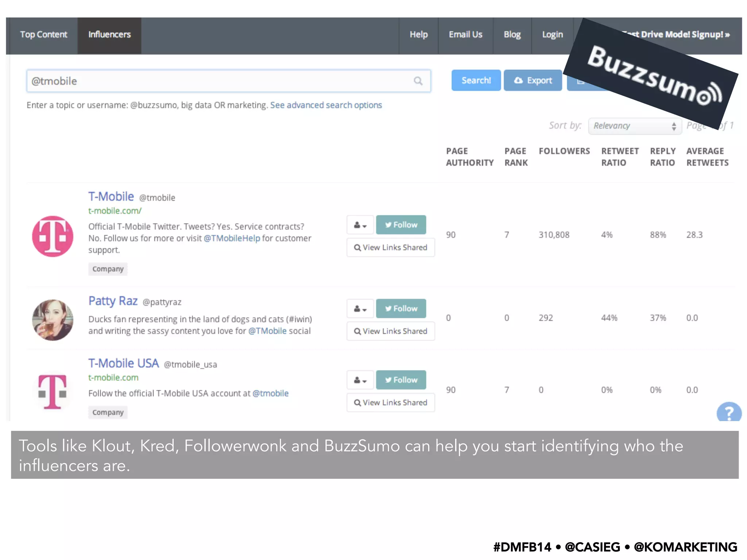
Task: Click Company tag under T-Mobile USA
Action: [x=108, y=412]
